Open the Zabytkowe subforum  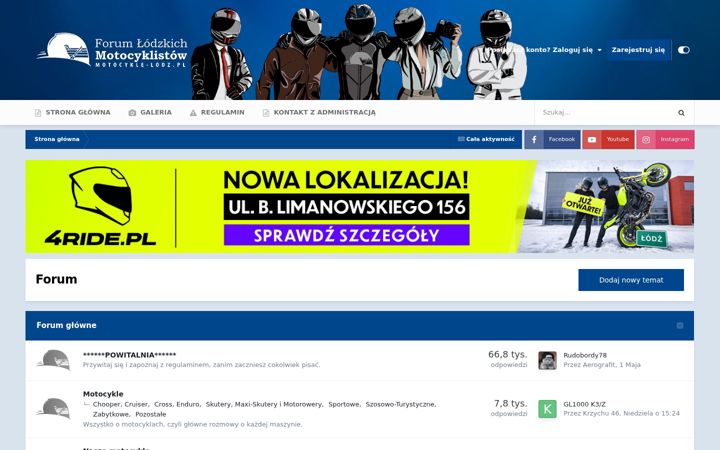tap(111, 414)
